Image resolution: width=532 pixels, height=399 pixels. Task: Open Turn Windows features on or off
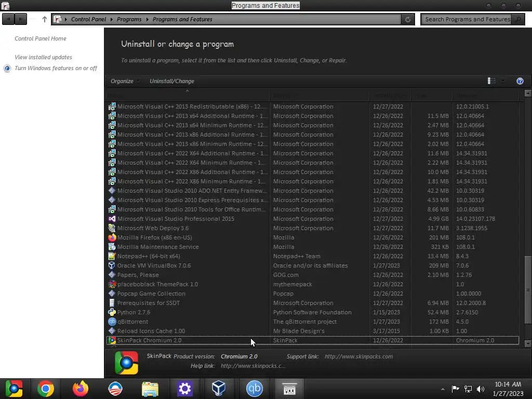point(56,68)
